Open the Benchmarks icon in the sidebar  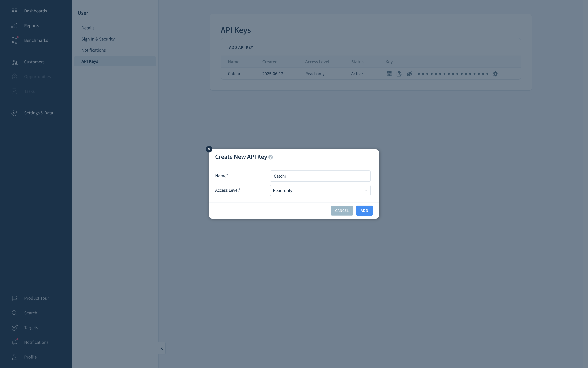(x=15, y=40)
